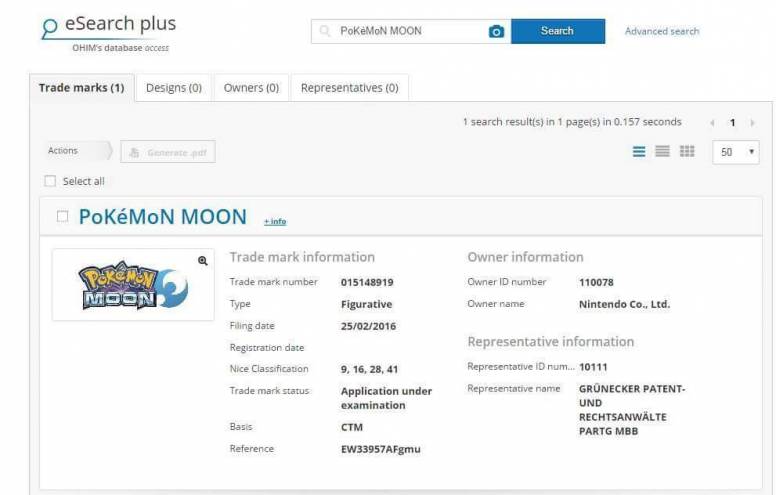Click page number 1 in pagination
The image size is (776, 495).
pos(732,123)
